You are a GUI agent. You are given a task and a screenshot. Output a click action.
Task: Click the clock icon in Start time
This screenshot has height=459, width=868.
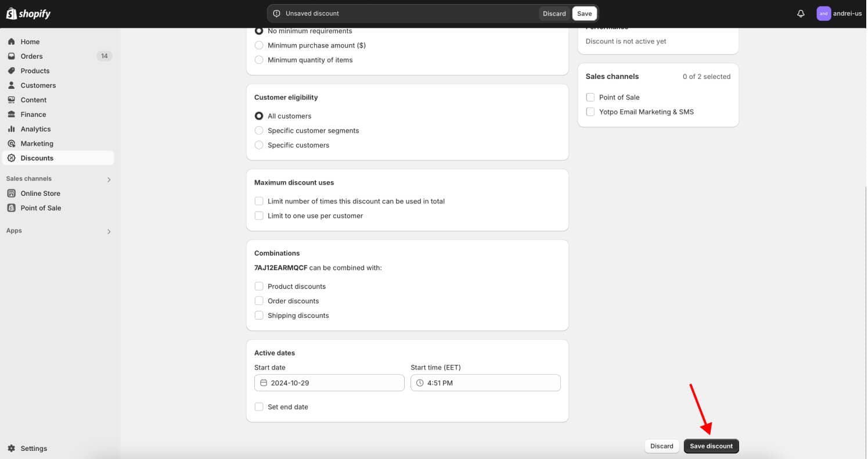pyautogui.click(x=420, y=383)
